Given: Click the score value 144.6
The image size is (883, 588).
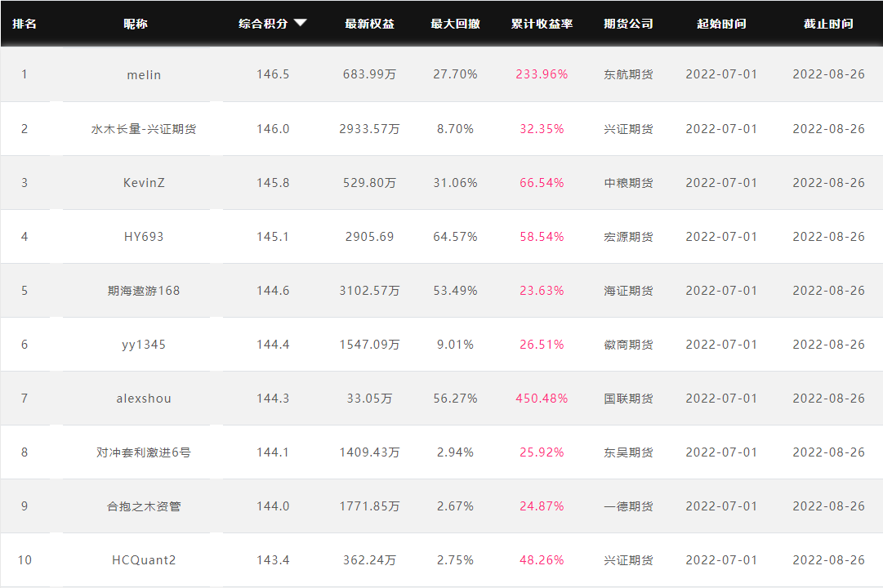Looking at the screenshot, I should click(273, 292).
